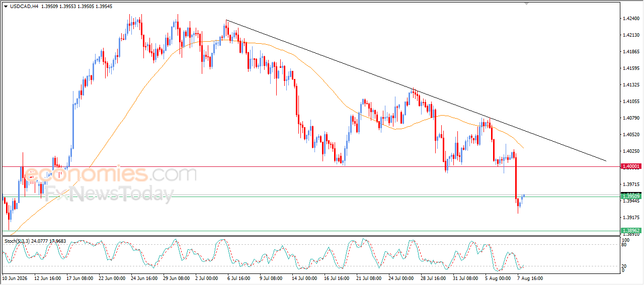Viewport: 644px width, 285px height.
Task: Select the green 1.38962 price tag
Action: pyautogui.click(x=631, y=231)
